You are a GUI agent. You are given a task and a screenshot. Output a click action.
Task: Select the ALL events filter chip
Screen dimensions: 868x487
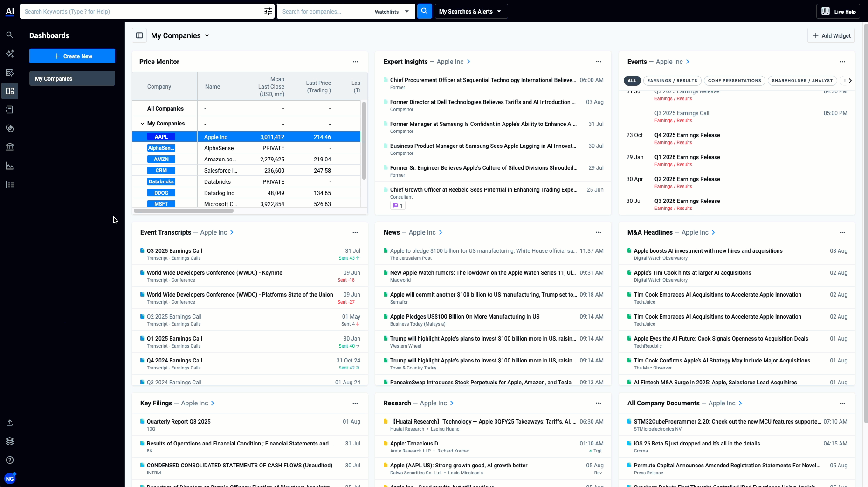(632, 81)
